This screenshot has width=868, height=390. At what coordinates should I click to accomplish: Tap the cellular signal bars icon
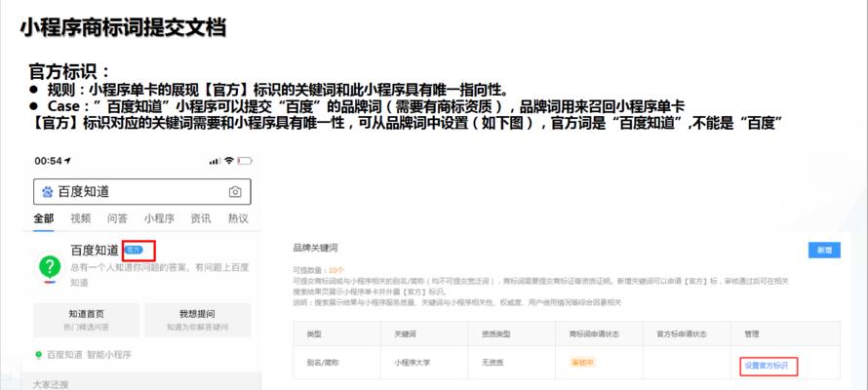(x=215, y=161)
